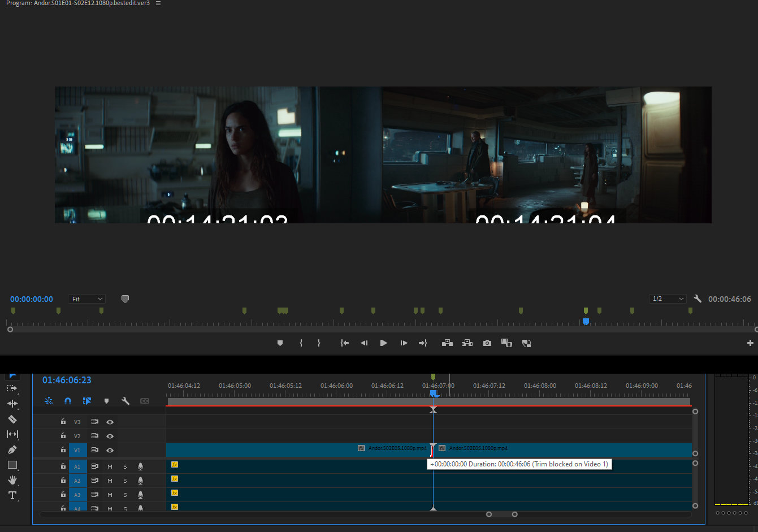Click the first marker on Program ruler

tap(13, 311)
